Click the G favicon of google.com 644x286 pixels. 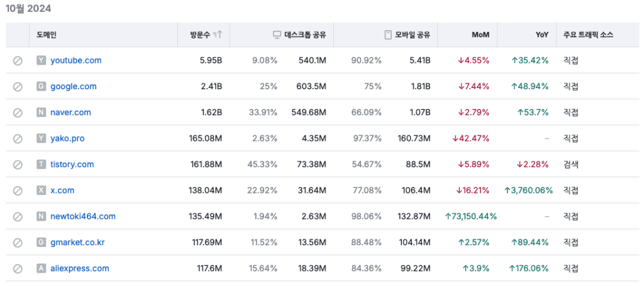click(41, 87)
